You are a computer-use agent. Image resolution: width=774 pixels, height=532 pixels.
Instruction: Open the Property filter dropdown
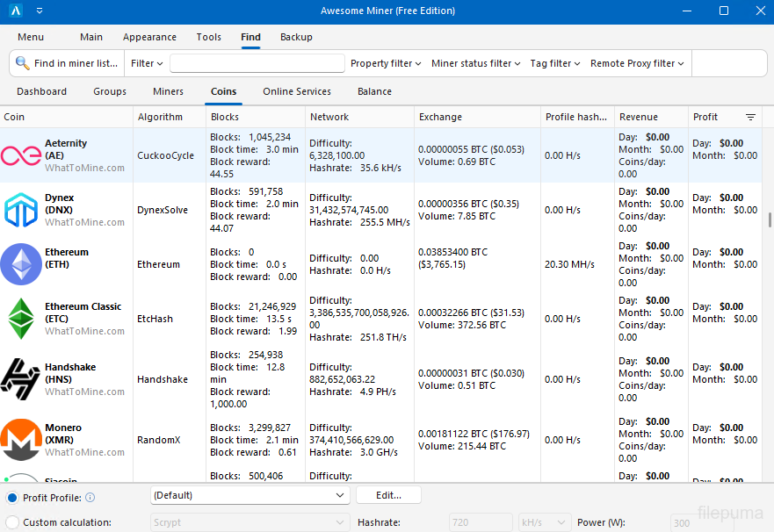386,63
